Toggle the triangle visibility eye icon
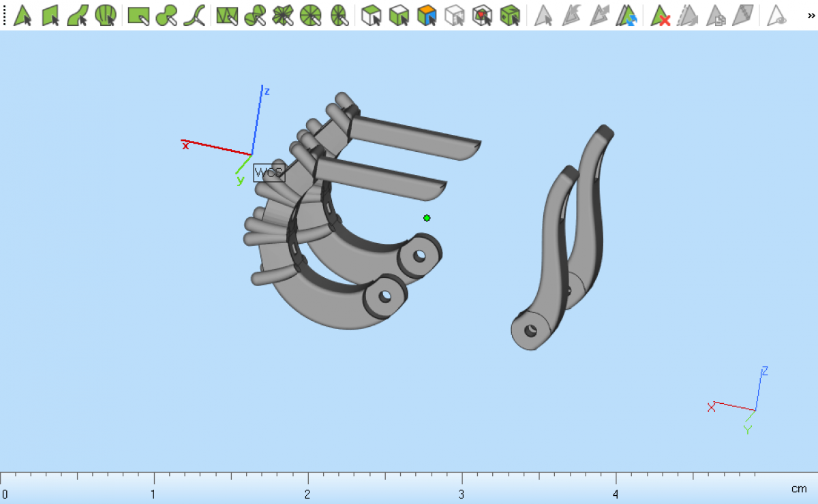The width and height of the screenshot is (818, 504). click(x=776, y=14)
